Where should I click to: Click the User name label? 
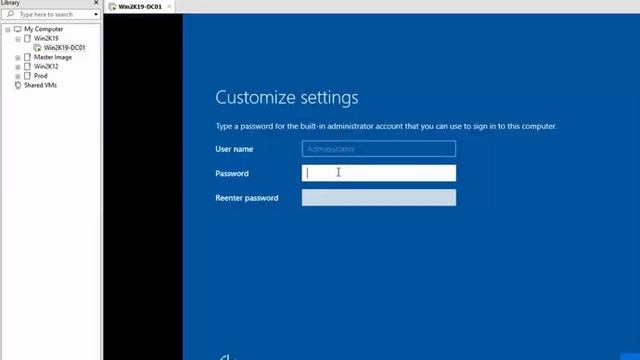(234, 149)
